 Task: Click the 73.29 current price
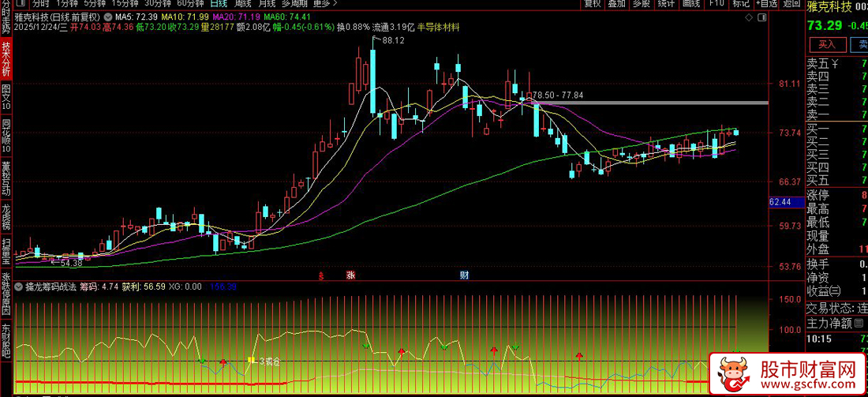[x=825, y=25]
